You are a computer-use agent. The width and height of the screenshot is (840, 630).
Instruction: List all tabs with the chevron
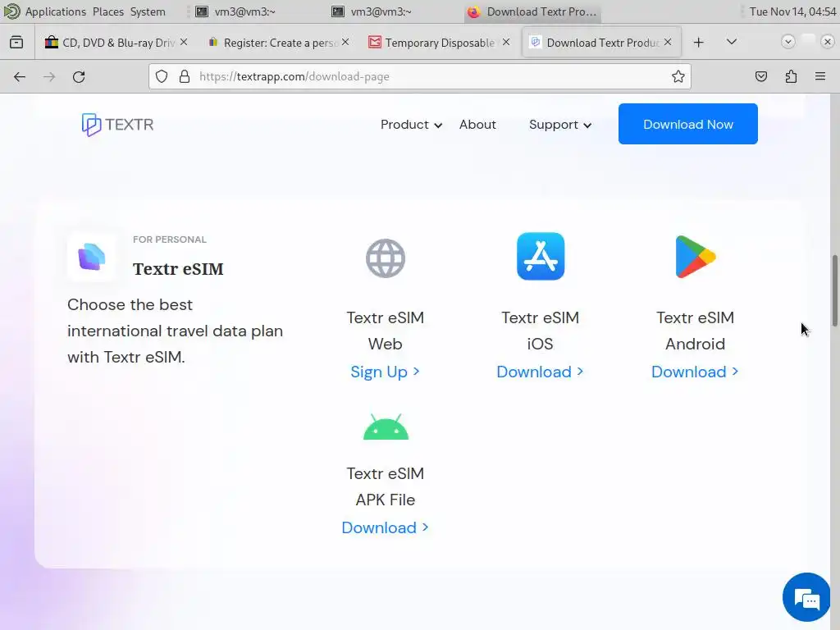[x=731, y=42]
